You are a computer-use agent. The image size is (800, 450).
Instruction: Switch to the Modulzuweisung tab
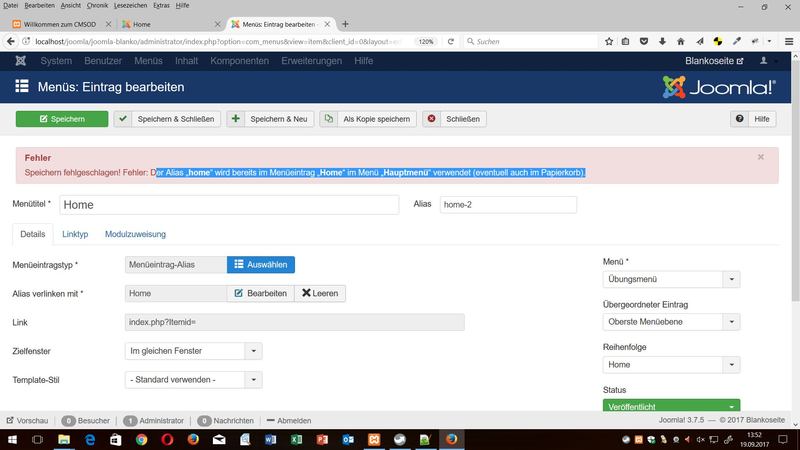point(135,234)
